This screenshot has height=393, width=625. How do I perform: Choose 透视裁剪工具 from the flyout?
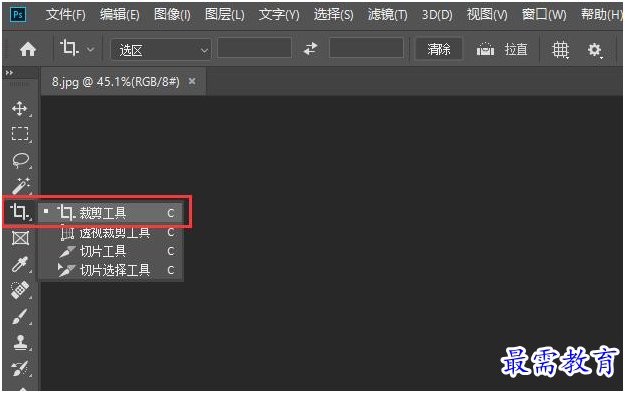coord(111,232)
